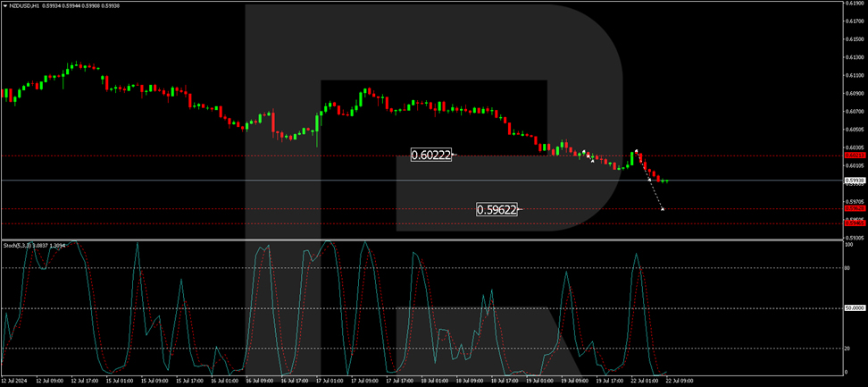Select the white current price tag 0.59938
868x387 pixels.
pyautogui.click(x=855, y=181)
